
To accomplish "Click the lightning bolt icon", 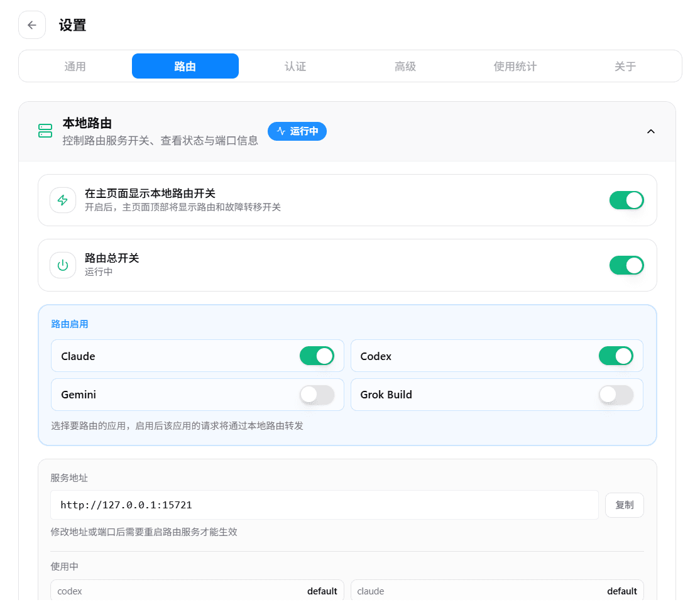I will tap(63, 200).
